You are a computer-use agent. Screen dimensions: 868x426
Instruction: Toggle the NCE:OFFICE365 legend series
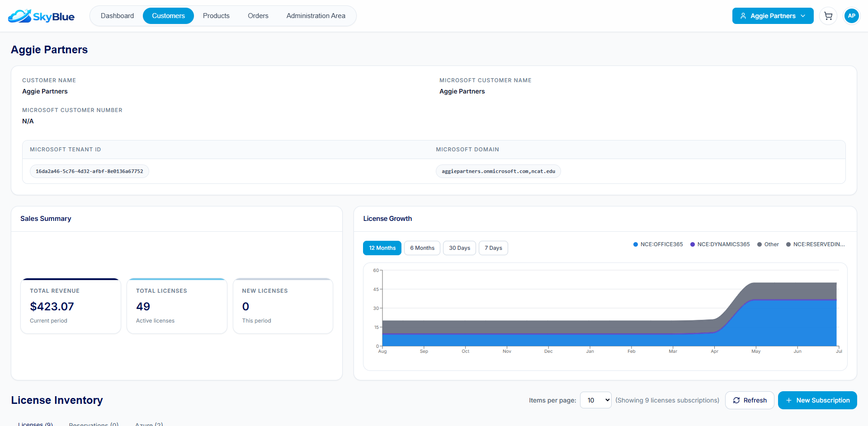tap(658, 244)
